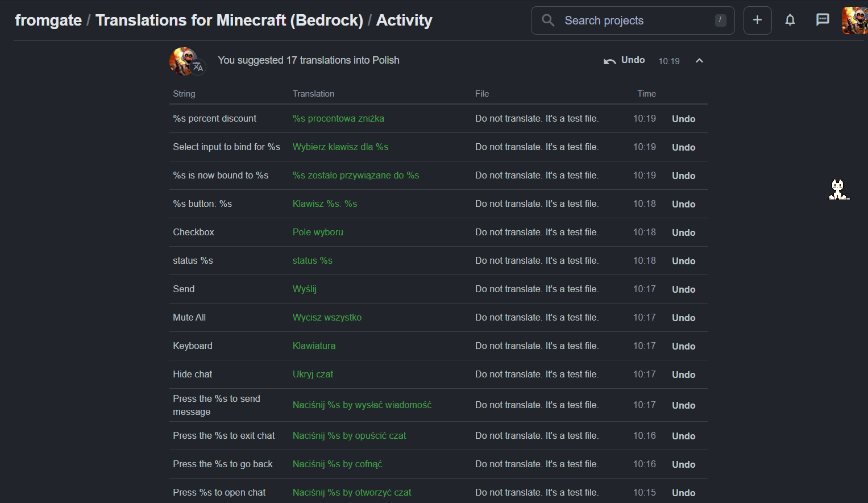Click translation 'Naciśnij %s by opuścić czat'

[x=350, y=435]
